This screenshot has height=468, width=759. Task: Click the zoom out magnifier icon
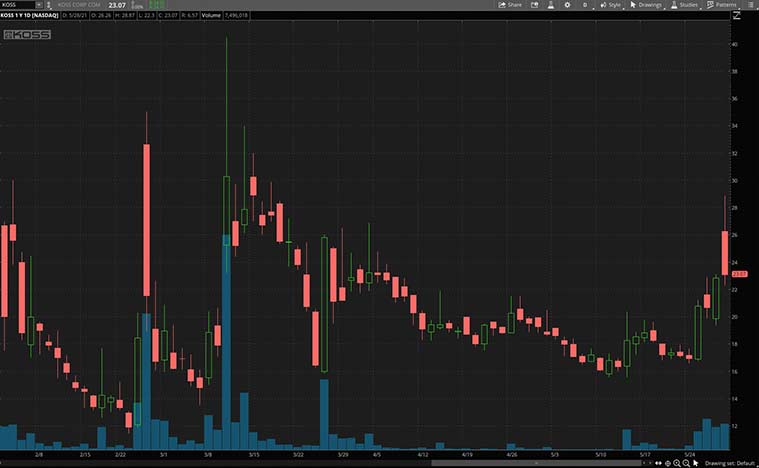(x=686, y=463)
